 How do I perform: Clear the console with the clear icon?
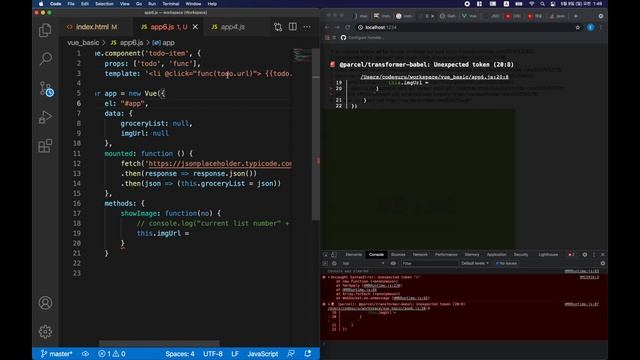(334, 264)
